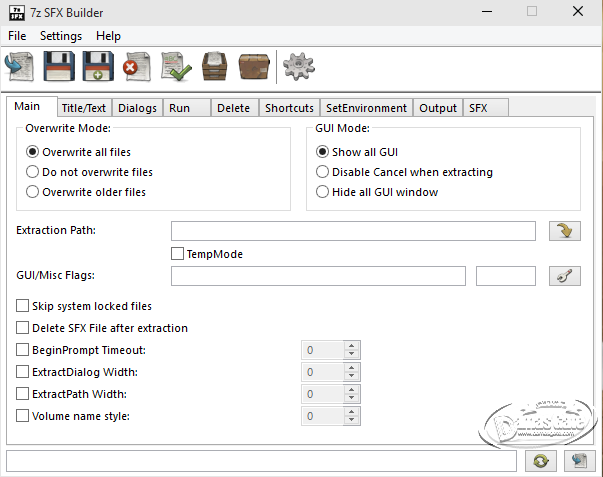The width and height of the screenshot is (603, 477).
Task: Open the Help menu
Action: point(108,36)
